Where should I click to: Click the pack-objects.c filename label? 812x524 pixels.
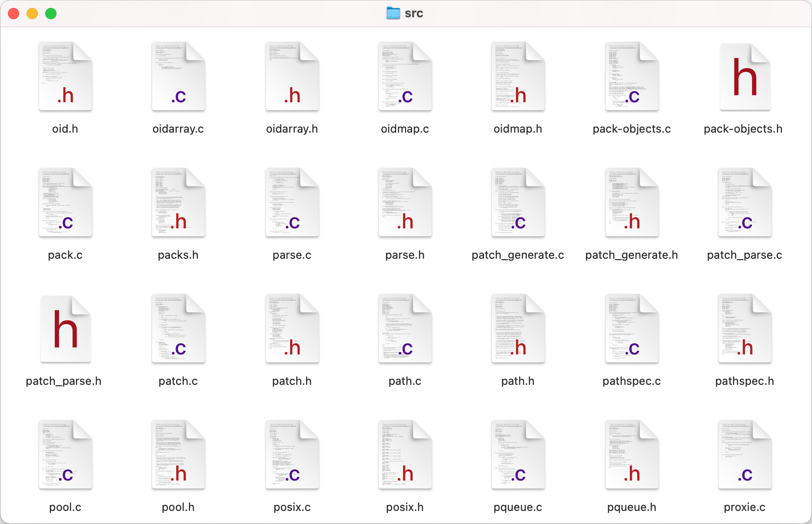pos(631,129)
